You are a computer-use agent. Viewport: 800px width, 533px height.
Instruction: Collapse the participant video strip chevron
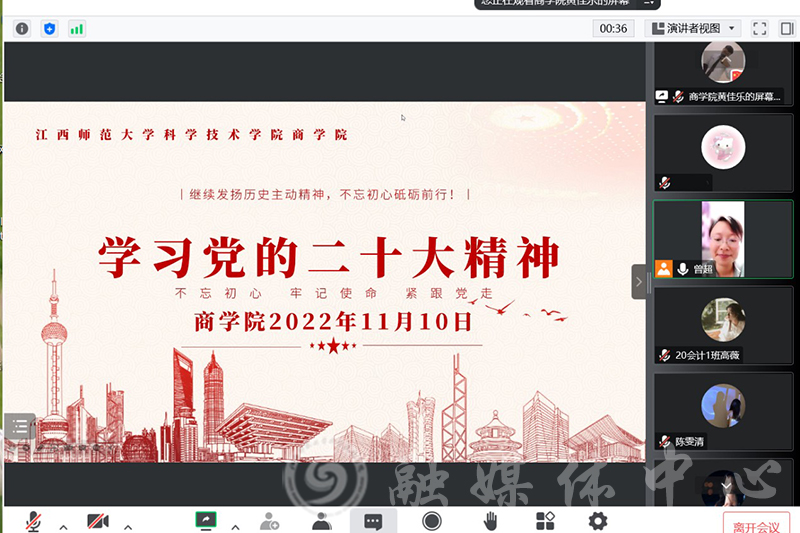tap(639, 282)
